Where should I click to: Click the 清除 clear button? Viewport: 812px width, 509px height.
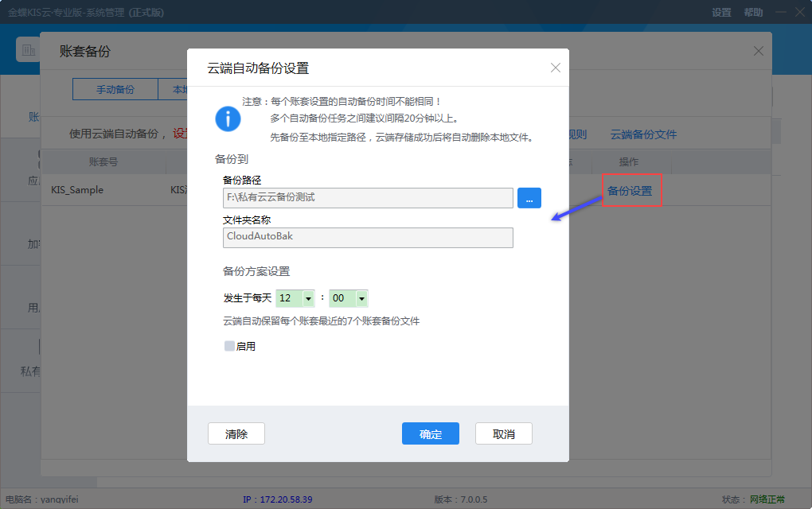click(236, 433)
